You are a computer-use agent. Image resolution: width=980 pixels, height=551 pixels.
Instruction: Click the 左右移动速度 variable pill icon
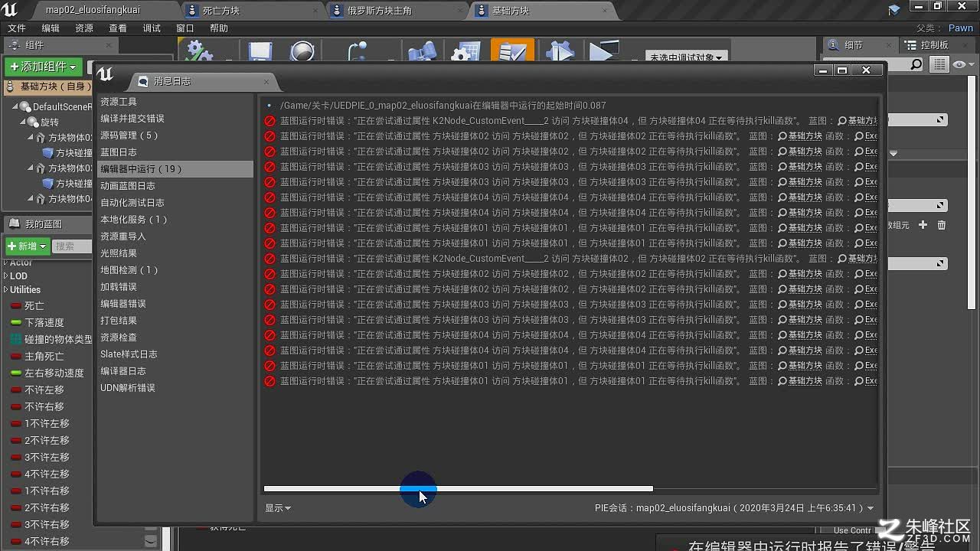pos(15,373)
